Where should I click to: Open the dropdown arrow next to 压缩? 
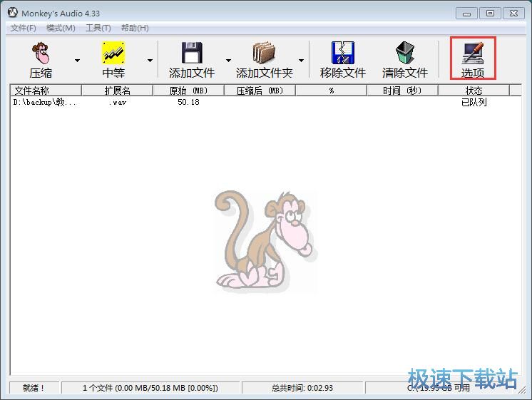point(77,61)
